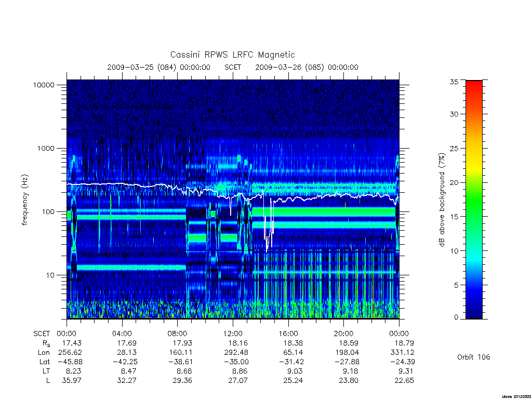Click 'dB above background (7%)' colorbar label
Viewport: 532px width, 399px height.
coord(442,200)
